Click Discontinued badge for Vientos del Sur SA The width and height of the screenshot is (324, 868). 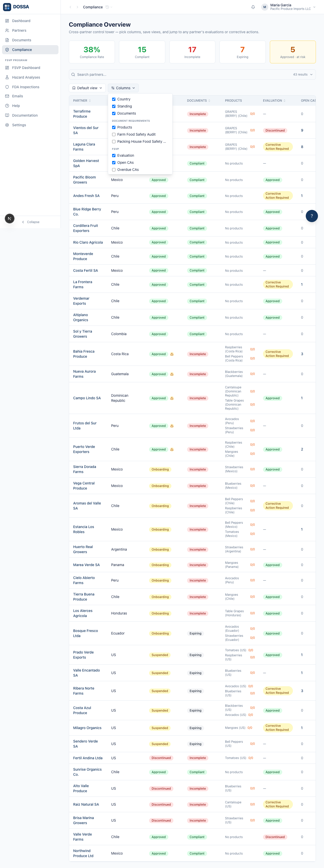pyautogui.click(x=275, y=130)
